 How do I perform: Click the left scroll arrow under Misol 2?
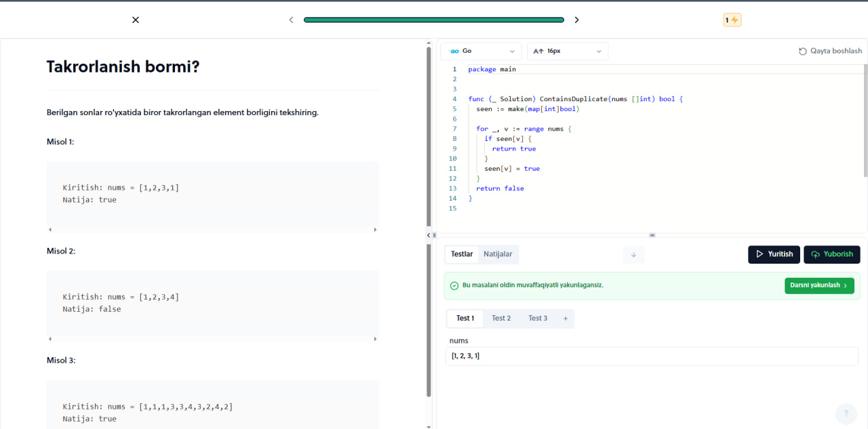click(50, 339)
